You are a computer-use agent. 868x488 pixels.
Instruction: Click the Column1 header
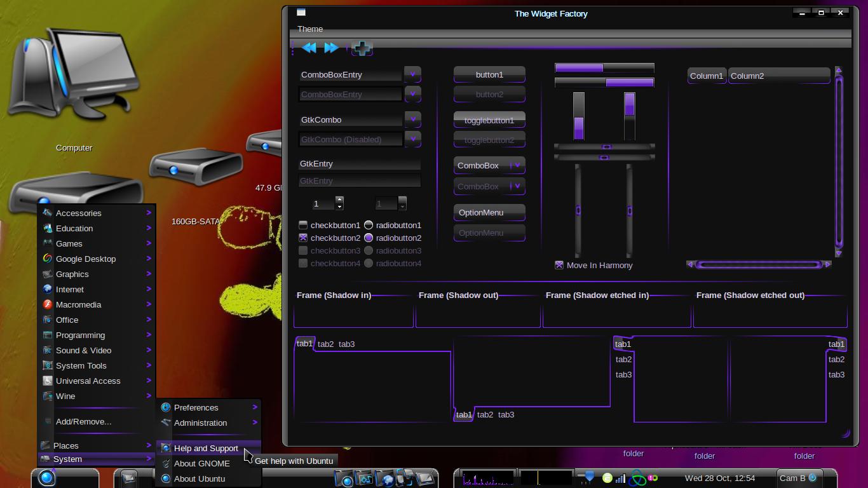707,76
